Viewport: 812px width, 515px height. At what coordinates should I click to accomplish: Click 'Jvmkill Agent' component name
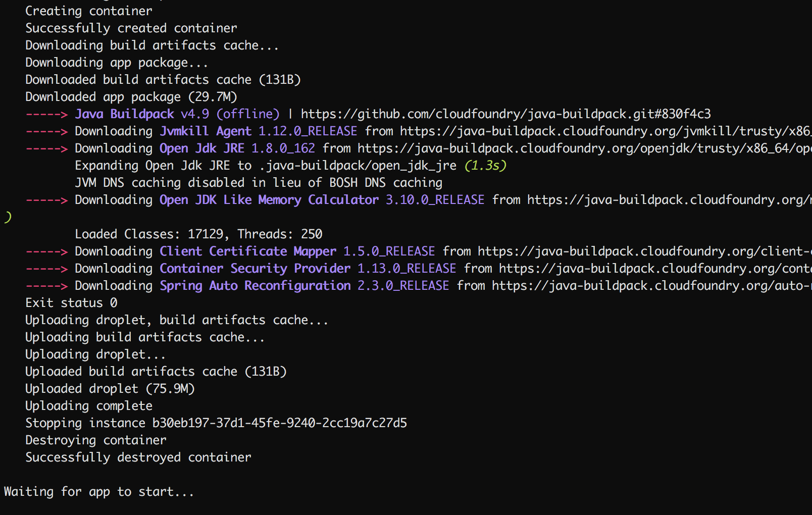(x=206, y=131)
